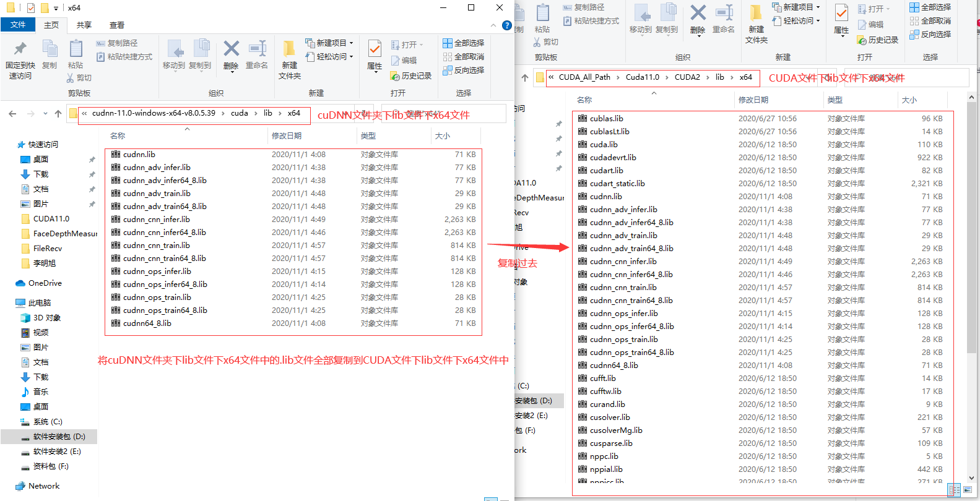
Task: Open recent locations dropdown arrow in left window
Action: click(x=45, y=114)
